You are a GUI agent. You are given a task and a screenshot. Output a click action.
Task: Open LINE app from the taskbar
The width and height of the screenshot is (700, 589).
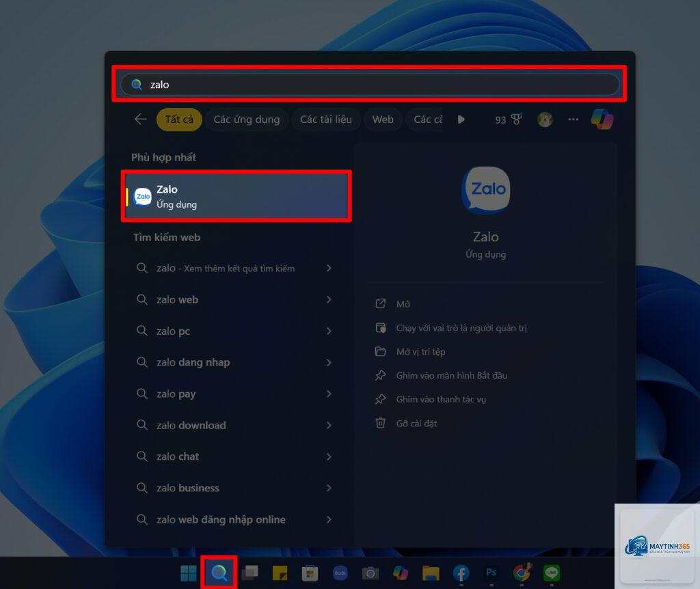552,573
